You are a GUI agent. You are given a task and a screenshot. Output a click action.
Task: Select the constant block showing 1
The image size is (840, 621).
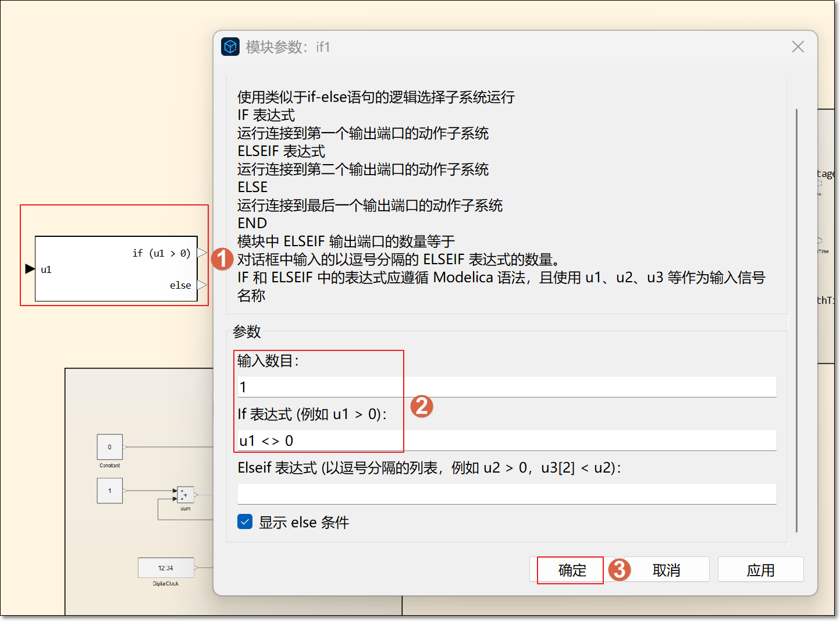(109, 491)
